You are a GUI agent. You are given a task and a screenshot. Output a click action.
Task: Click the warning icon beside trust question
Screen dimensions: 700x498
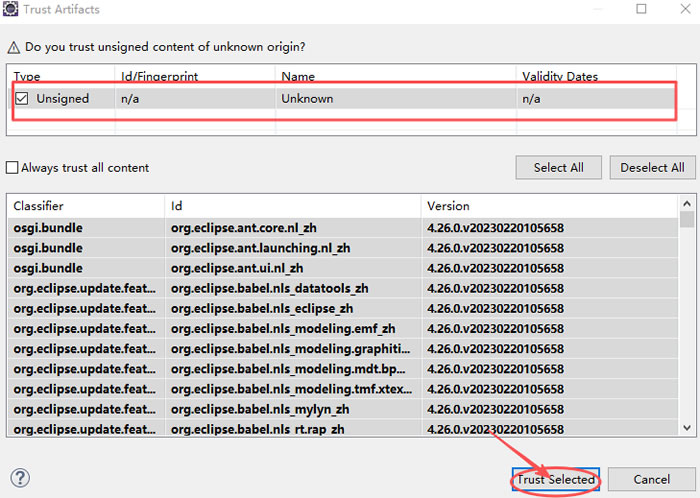13,46
